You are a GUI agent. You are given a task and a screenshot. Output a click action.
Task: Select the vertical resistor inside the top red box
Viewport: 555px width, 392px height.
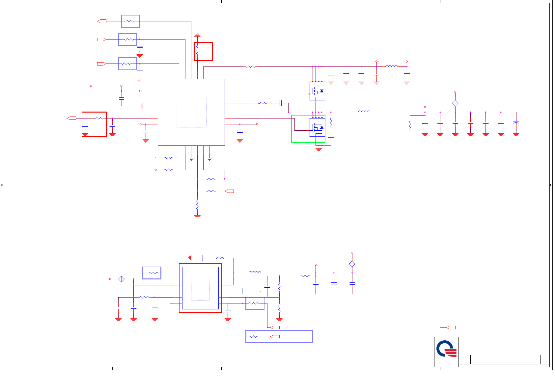197,50
